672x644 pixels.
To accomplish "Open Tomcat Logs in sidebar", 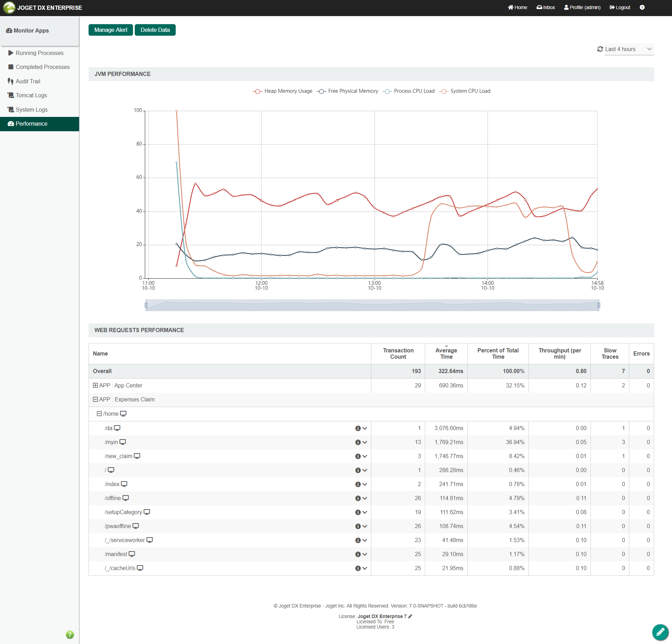I will (x=31, y=95).
